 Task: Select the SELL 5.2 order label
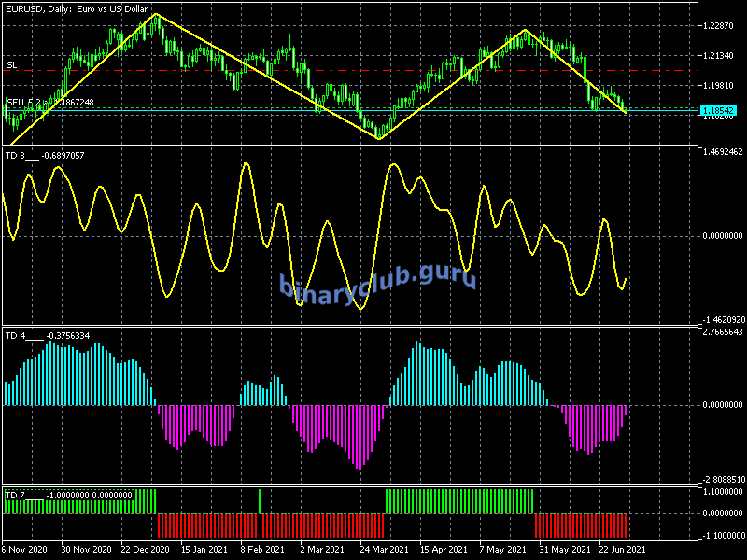[x=22, y=102]
